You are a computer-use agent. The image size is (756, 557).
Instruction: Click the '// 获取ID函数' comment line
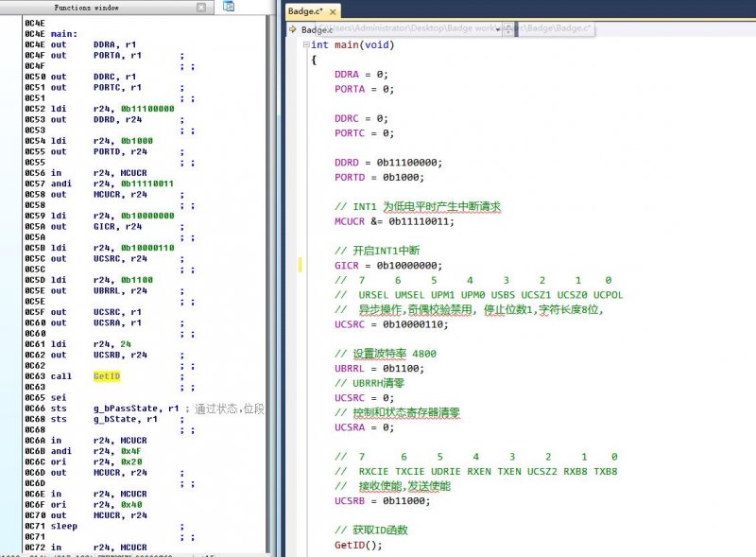tap(371, 530)
